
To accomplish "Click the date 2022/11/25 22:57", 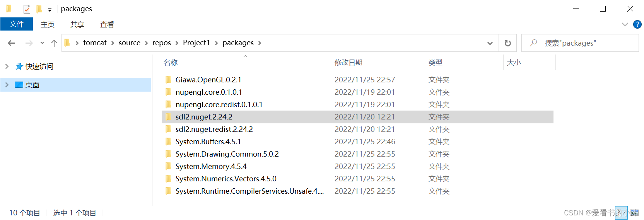I will click(x=365, y=80).
